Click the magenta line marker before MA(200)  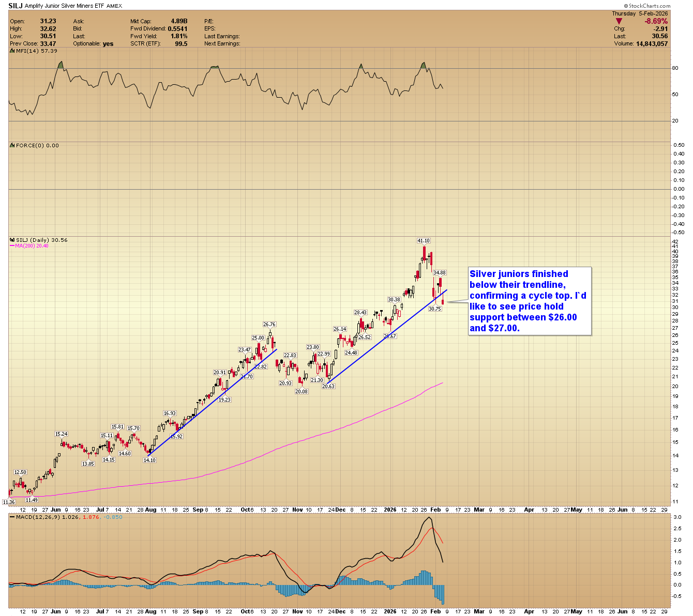[12, 246]
